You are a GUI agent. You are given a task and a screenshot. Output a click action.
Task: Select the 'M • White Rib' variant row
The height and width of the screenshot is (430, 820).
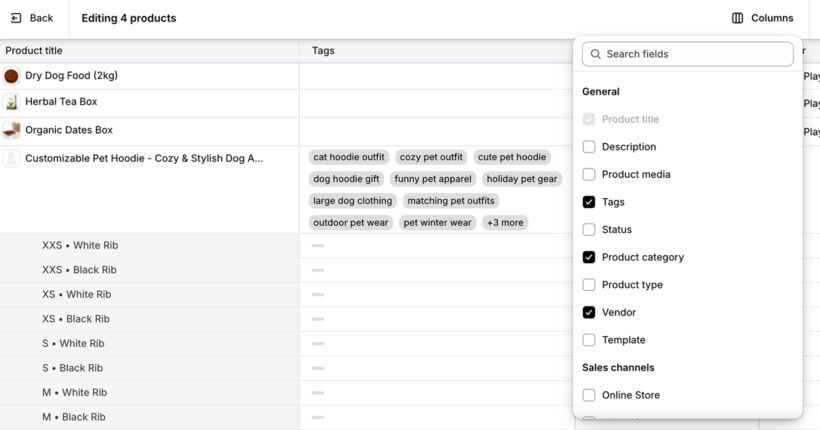[x=150, y=393]
